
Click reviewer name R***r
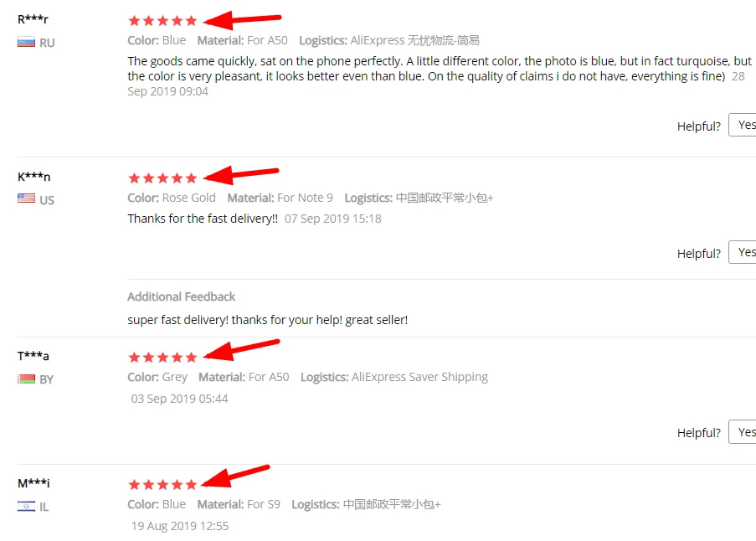(x=33, y=19)
